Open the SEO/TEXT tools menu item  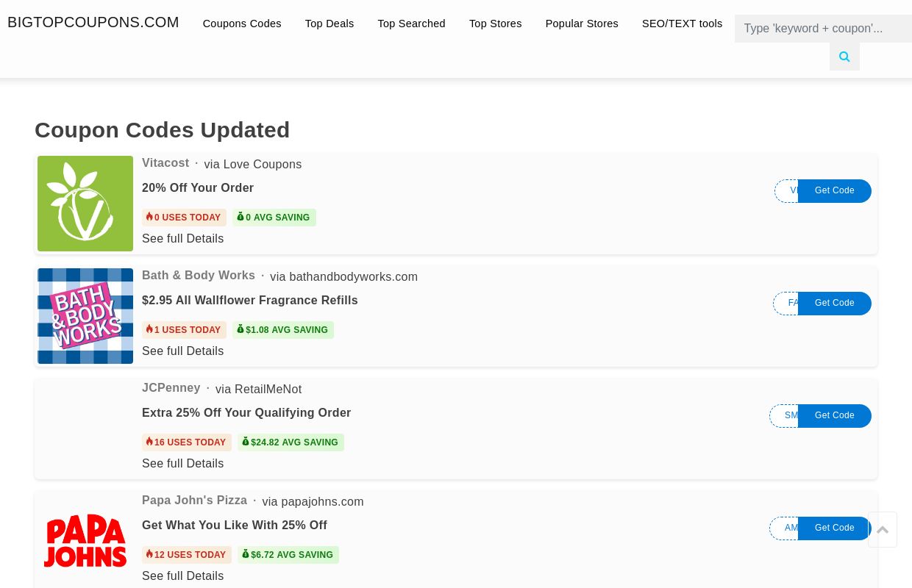683,24
